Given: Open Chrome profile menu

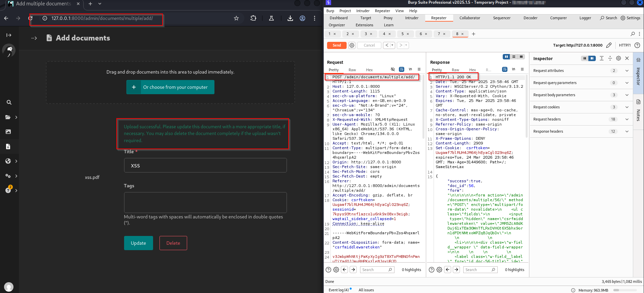Looking at the screenshot, I should coord(302,18).
